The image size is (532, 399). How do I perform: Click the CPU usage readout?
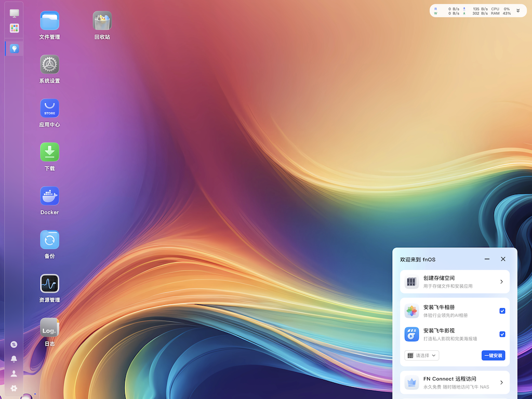pyautogui.click(x=500, y=9)
